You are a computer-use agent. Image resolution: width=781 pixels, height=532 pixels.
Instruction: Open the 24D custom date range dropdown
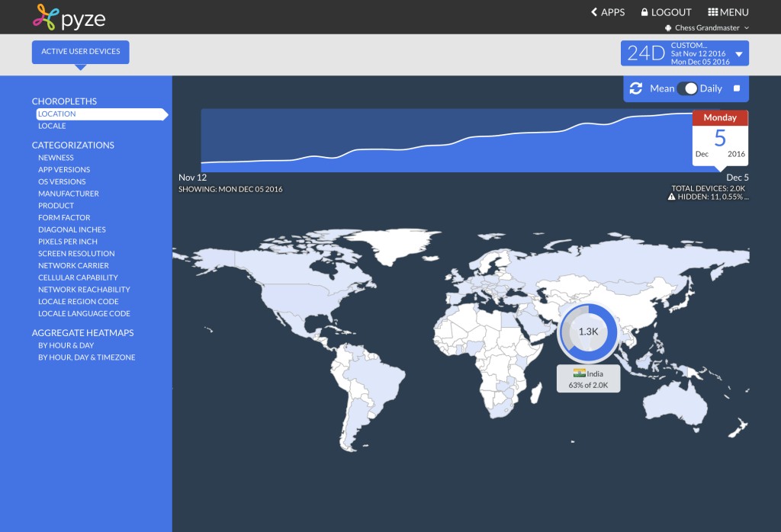(737, 53)
